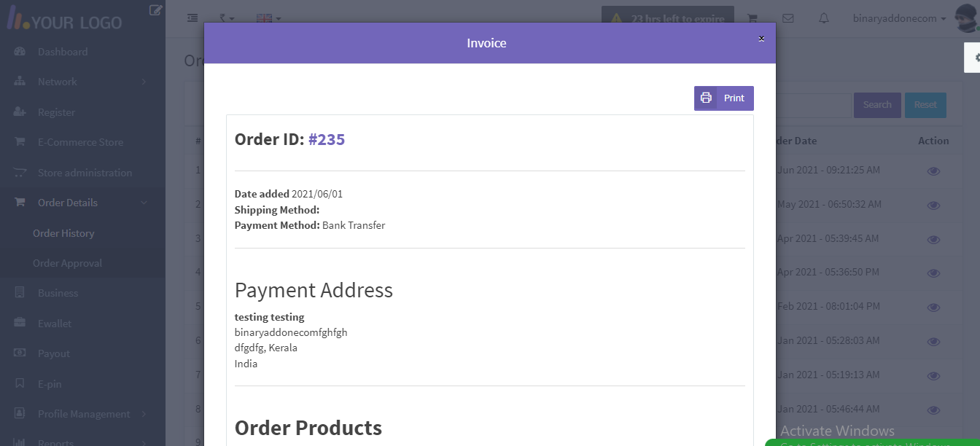View order dated Feb 2021 08:01:04 PM

pos(933,307)
